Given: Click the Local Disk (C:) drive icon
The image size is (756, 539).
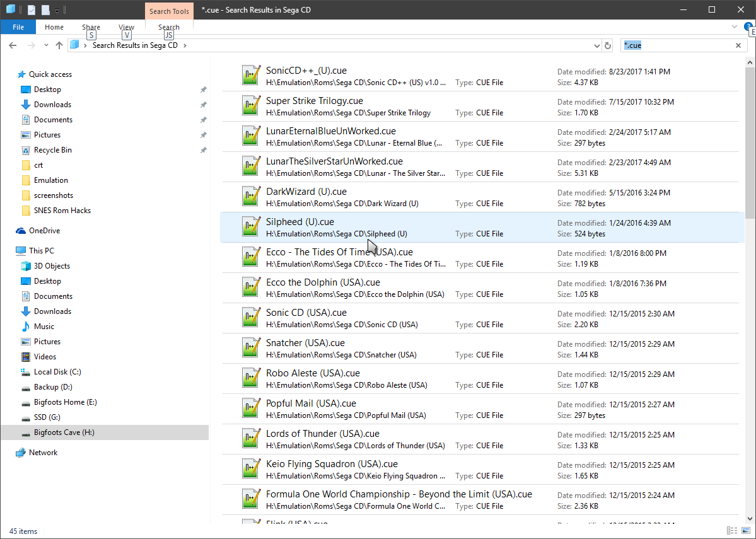Looking at the screenshot, I should click(x=26, y=372).
